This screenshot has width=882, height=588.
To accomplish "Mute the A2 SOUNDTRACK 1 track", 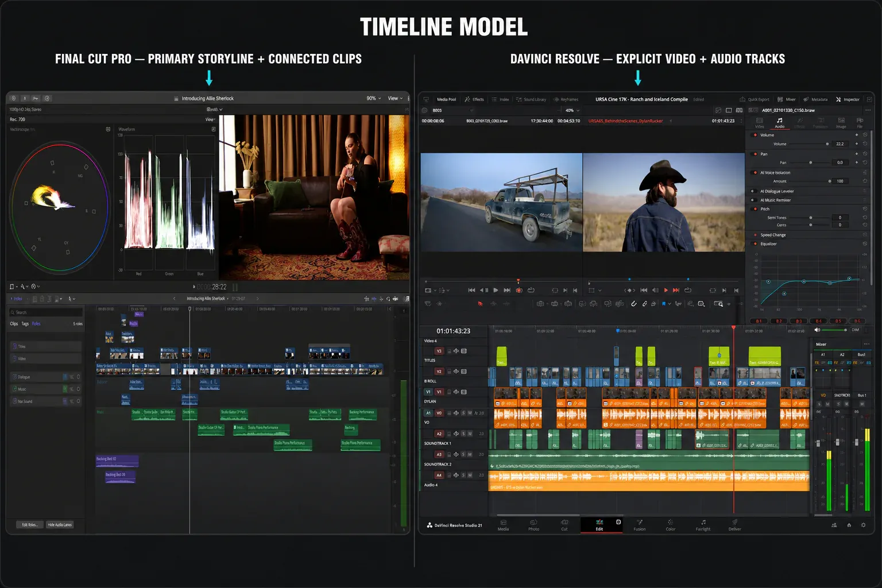I will 470,434.
